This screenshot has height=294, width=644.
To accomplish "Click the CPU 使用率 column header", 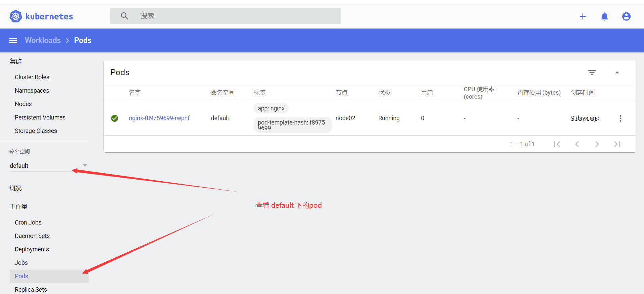I will (479, 93).
